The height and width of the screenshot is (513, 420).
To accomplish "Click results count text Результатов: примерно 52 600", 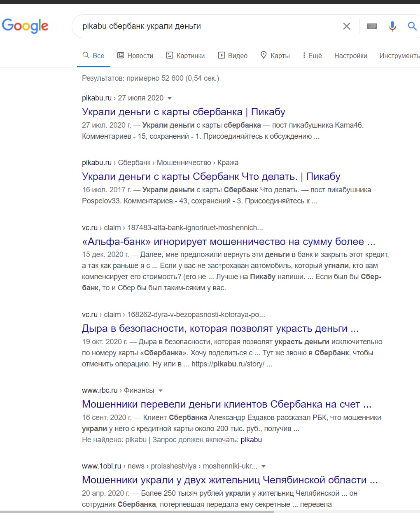I will click(150, 78).
